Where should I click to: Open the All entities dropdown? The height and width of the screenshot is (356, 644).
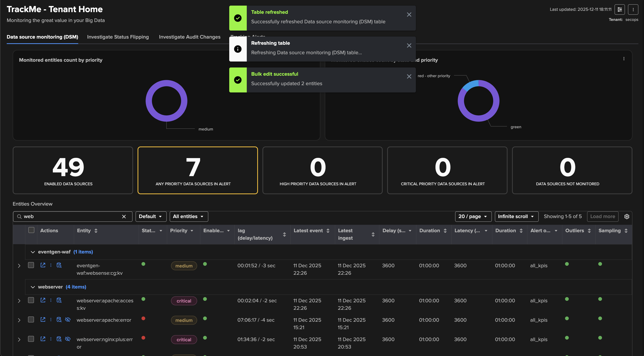(x=189, y=216)
